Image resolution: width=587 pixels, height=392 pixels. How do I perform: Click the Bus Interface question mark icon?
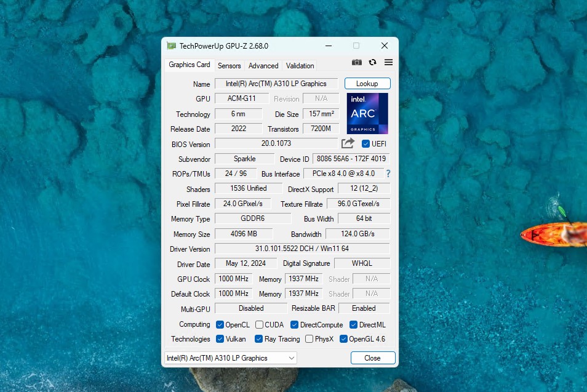click(x=388, y=174)
